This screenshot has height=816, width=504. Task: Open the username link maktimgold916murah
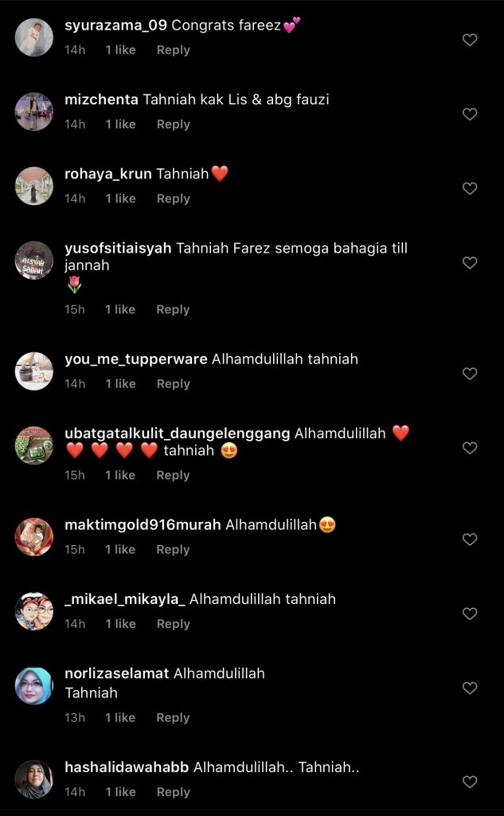click(x=143, y=525)
